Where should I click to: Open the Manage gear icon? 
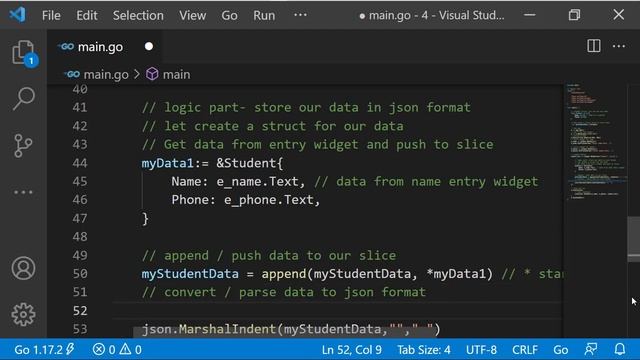pos(23,314)
